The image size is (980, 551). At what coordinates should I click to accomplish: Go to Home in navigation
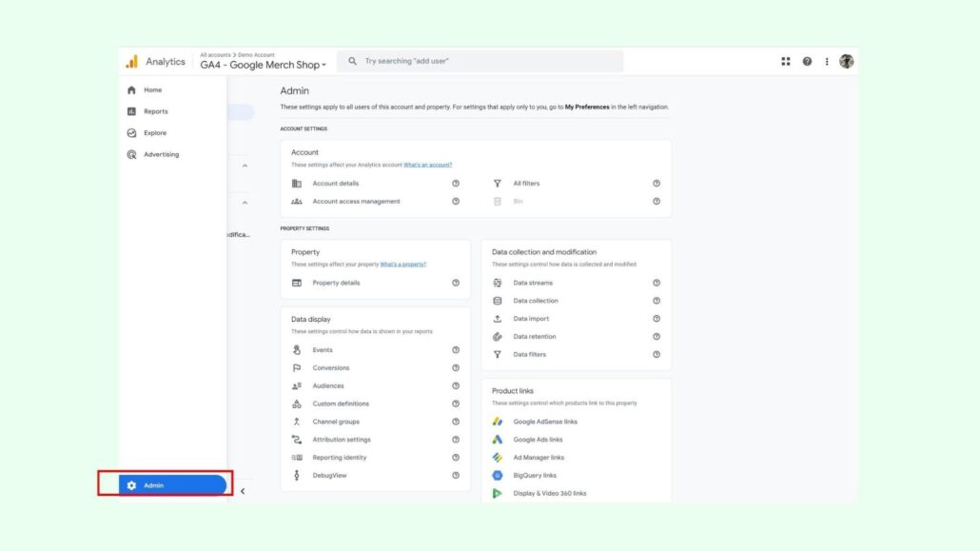[x=152, y=90]
